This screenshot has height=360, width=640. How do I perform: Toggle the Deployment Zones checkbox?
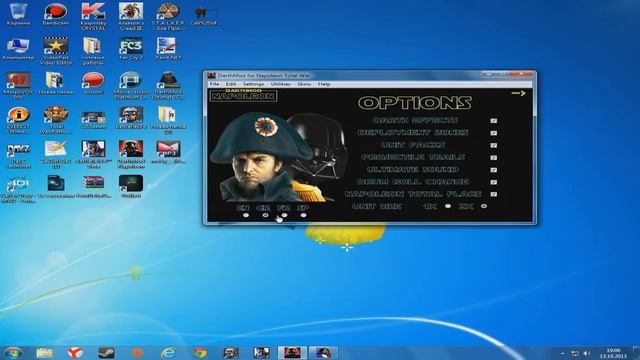tap(493, 133)
